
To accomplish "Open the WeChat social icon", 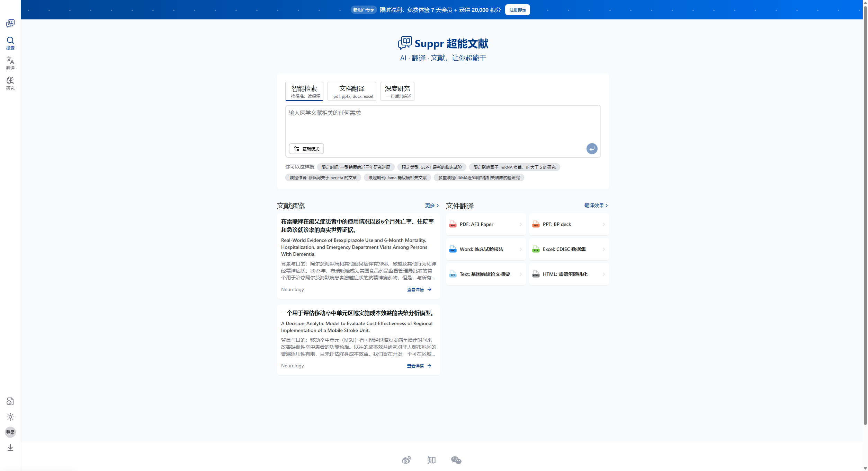I will point(456,460).
